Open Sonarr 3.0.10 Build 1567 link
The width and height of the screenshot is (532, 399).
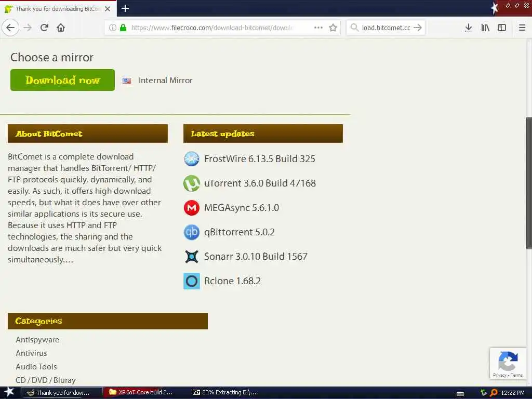(256, 257)
